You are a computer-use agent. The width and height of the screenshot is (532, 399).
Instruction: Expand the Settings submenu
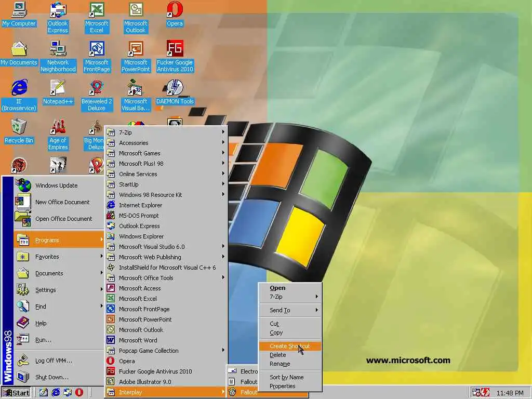coord(59,290)
